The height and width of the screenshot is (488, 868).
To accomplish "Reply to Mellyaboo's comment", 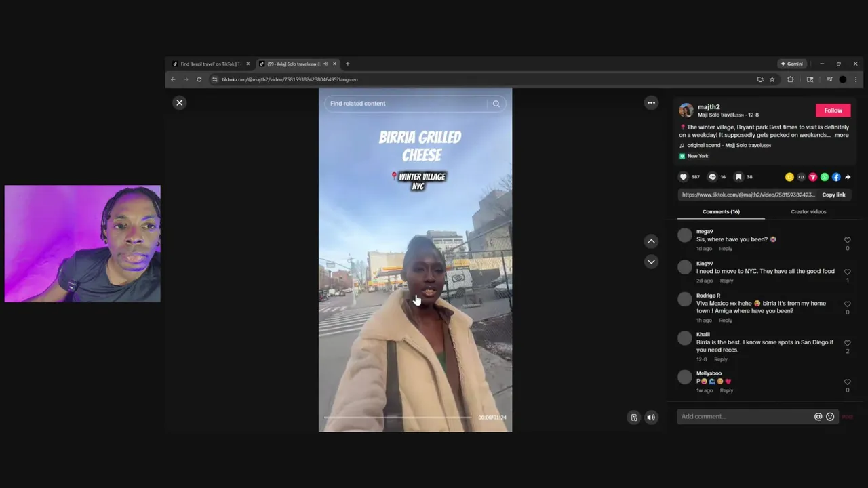I will (726, 391).
